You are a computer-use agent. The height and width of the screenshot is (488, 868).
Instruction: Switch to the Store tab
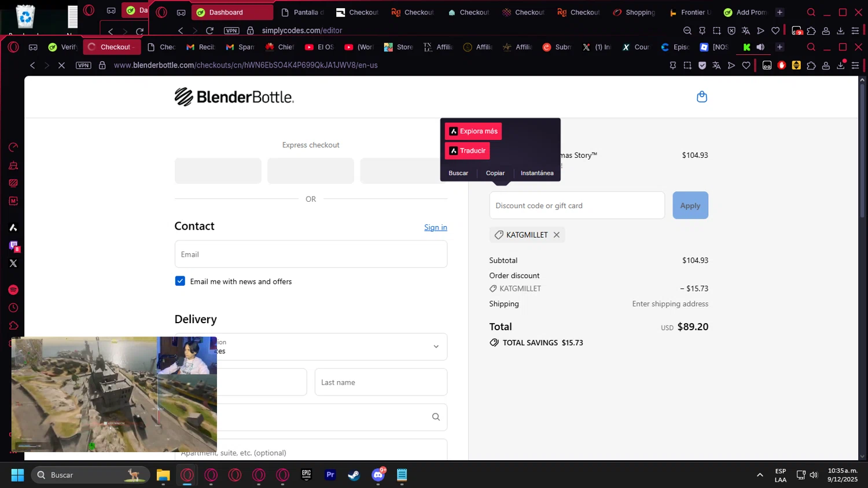click(x=399, y=47)
